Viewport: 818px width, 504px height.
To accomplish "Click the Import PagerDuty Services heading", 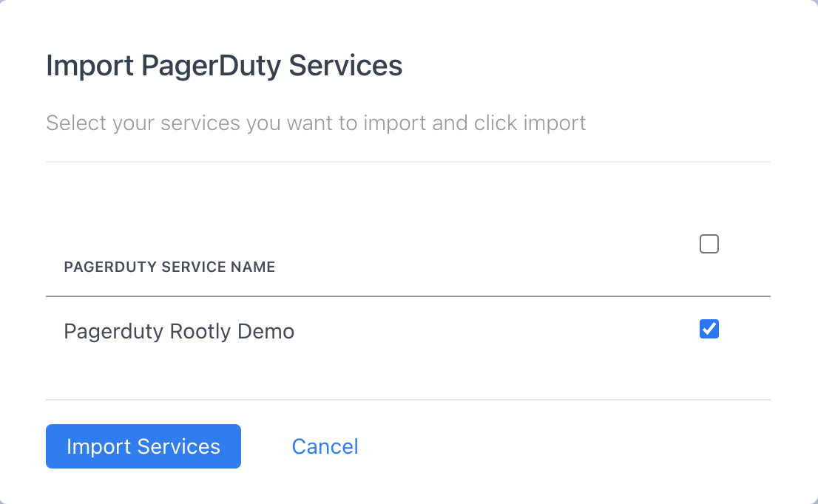I will point(224,67).
